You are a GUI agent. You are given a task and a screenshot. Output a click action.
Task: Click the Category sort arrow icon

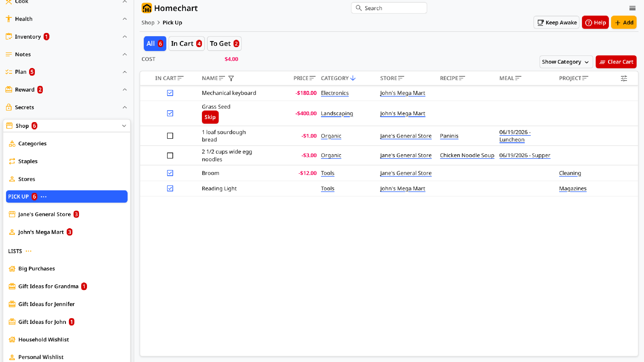[x=353, y=78]
